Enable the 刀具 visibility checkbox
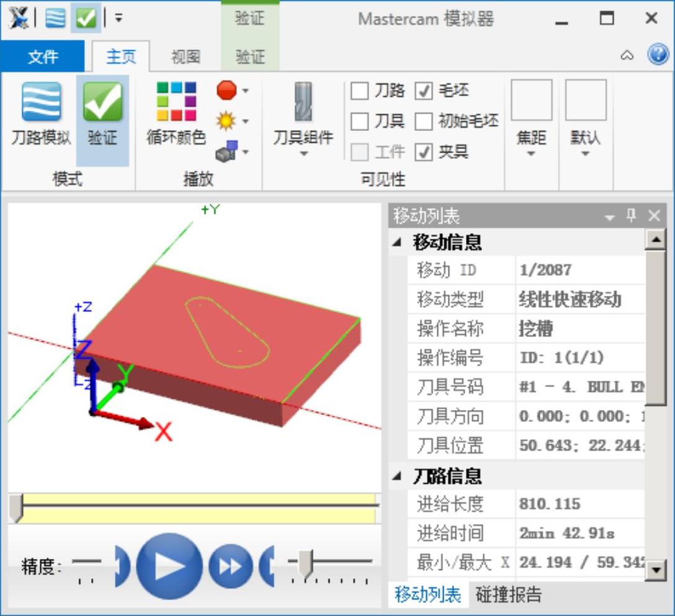Screen dimensions: 675x616 coord(360,122)
